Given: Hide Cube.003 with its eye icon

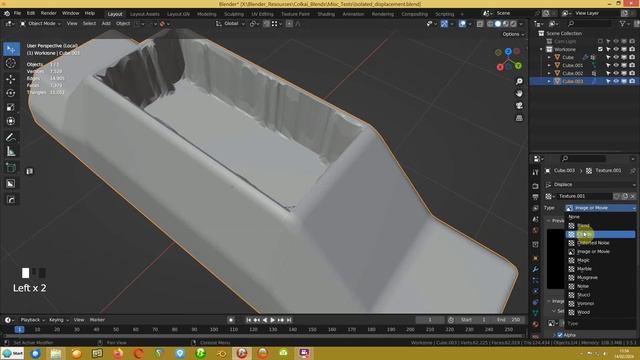Looking at the screenshot, I should pyautogui.click(x=616, y=81).
